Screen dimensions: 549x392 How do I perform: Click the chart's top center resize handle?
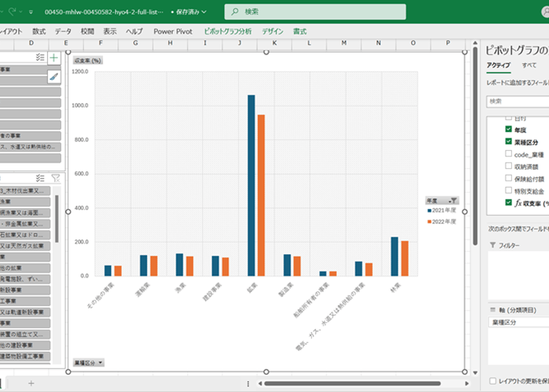266,52
